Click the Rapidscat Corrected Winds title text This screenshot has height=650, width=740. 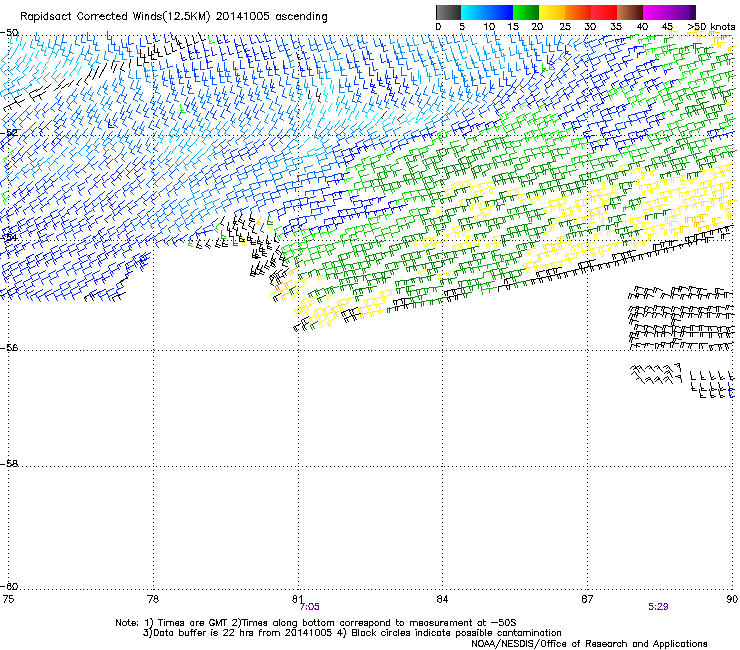tap(174, 17)
